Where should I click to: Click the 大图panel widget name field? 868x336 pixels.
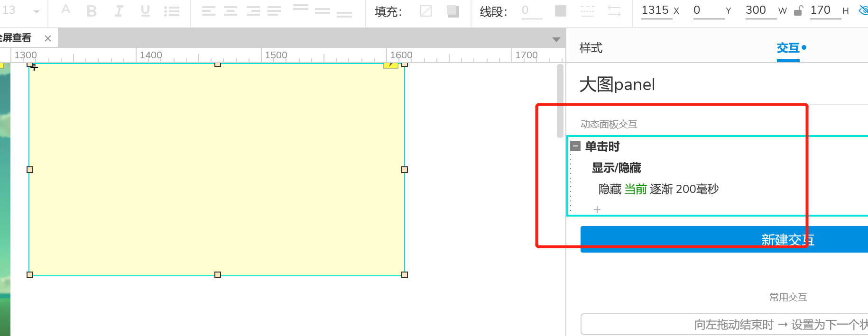(618, 84)
